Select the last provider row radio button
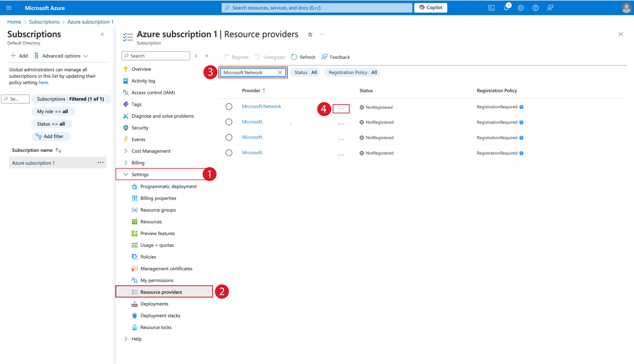 point(229,153)
